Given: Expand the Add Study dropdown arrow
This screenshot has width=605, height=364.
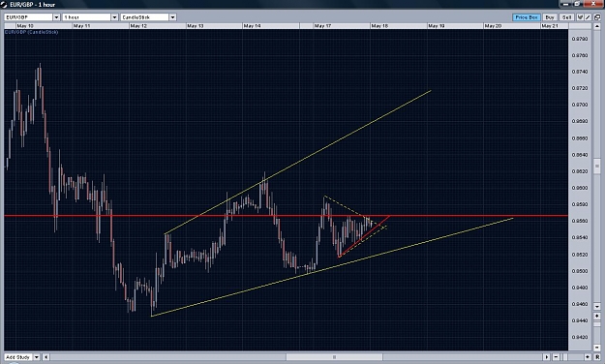Looking at the screenshot, I should pos(37,357).
